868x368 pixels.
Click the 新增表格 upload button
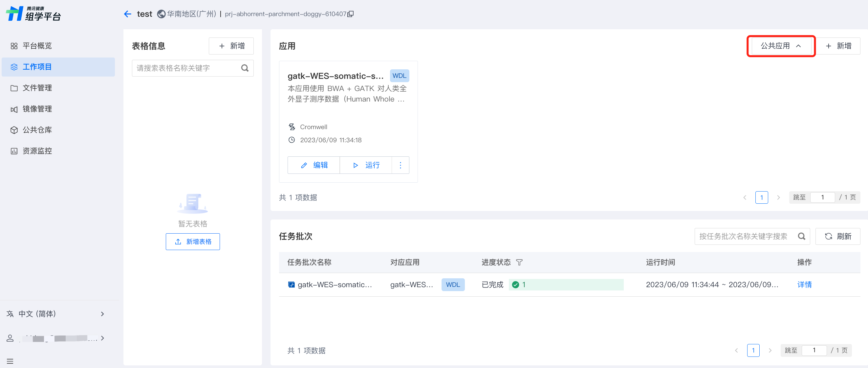(193, 241)
